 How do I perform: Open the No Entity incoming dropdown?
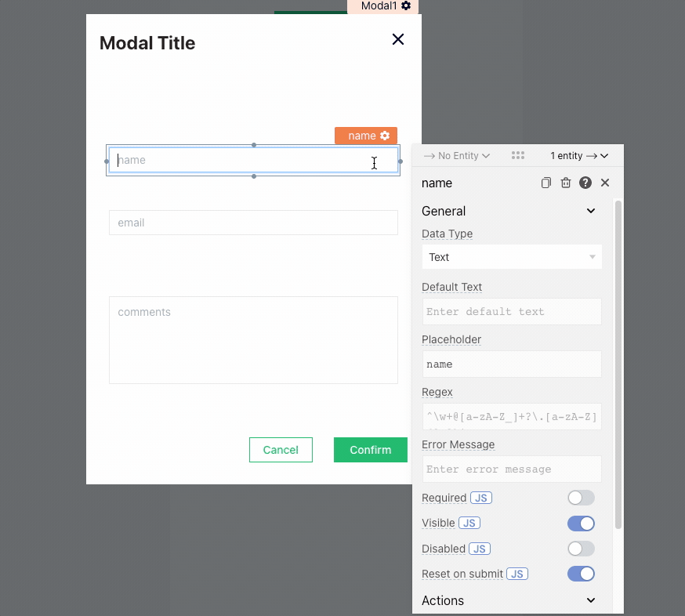pyautogui.click(x=457, y=156)
